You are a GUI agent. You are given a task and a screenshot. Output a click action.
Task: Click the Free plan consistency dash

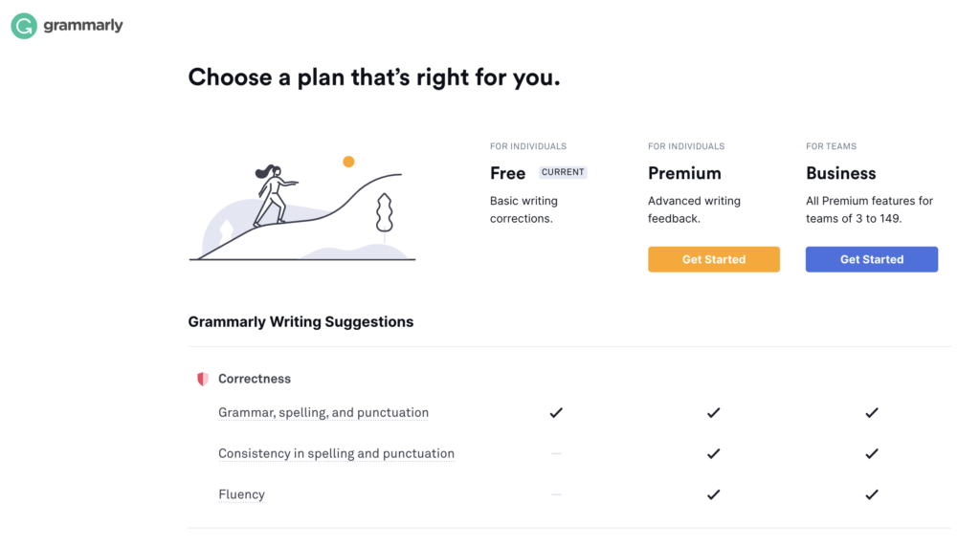(x=556, y=453)
